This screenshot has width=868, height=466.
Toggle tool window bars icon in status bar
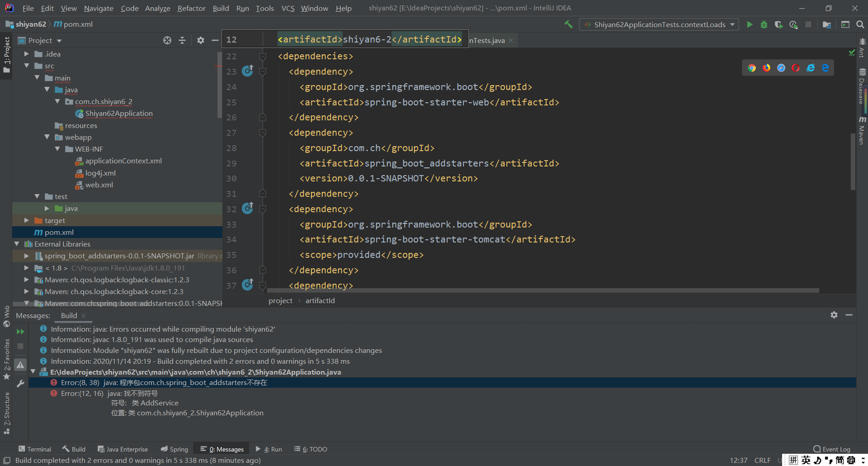(x=7, y=460)
